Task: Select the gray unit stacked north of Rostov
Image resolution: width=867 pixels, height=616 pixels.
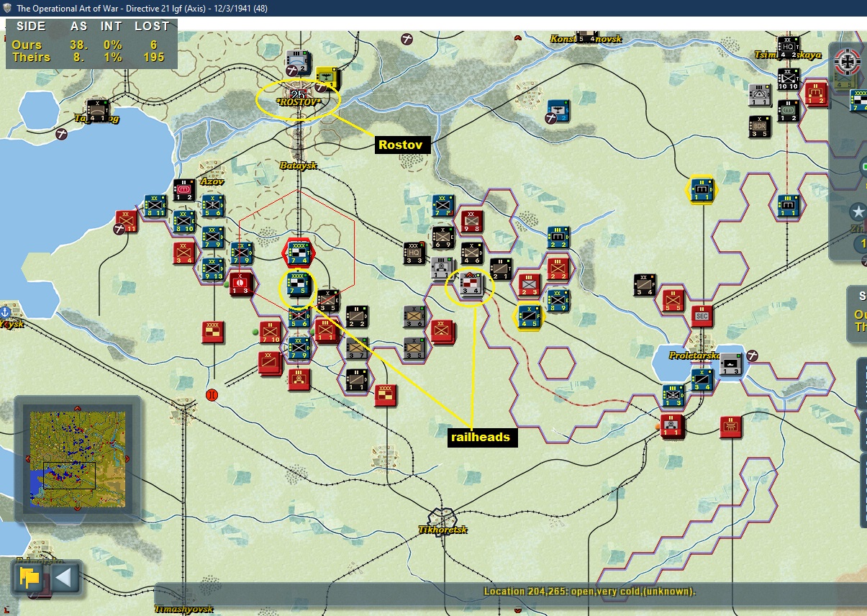Action: [x=299, y=62]
